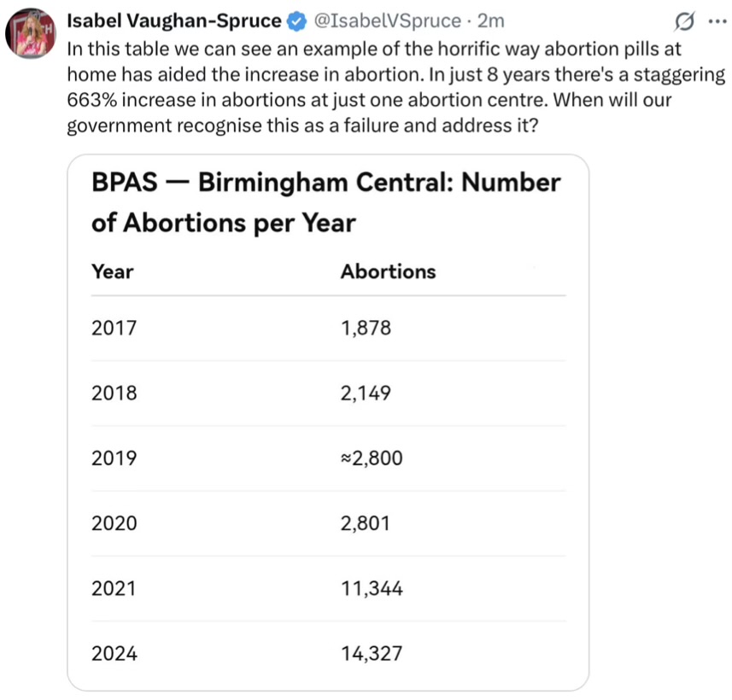Click the Abortions column header
The height and width of the screenshot is (700, 732).
(388, 271)
